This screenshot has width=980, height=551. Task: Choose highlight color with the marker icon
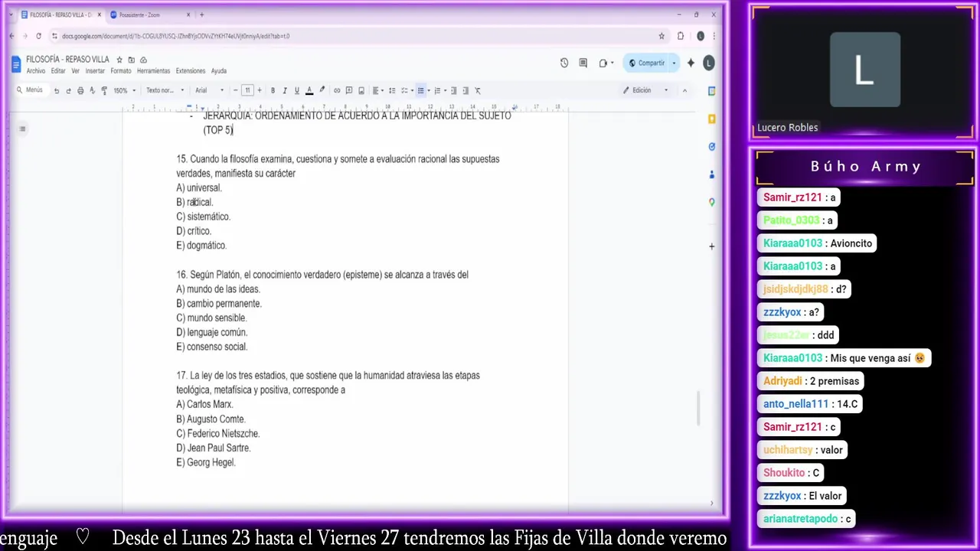click(x=322, y=90)
